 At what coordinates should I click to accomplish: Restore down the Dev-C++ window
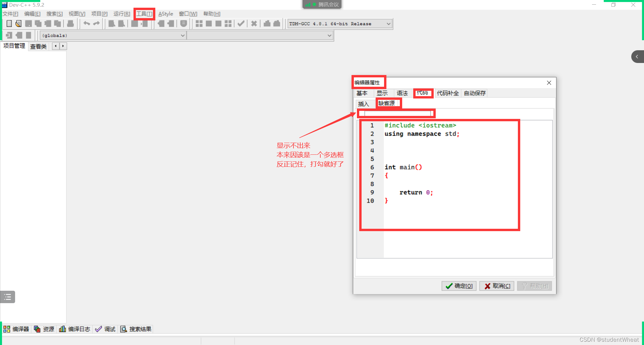coord(613,5)
